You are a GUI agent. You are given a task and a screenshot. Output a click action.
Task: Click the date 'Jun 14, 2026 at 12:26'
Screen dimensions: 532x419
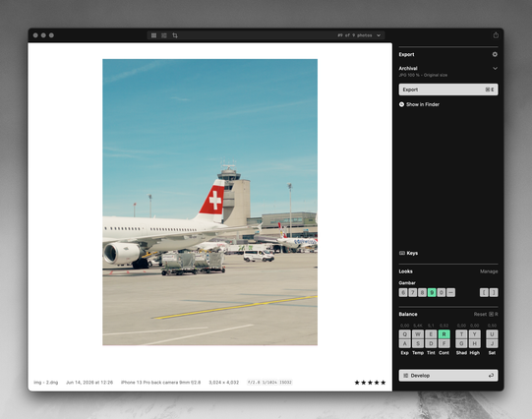tap(89, 383)
